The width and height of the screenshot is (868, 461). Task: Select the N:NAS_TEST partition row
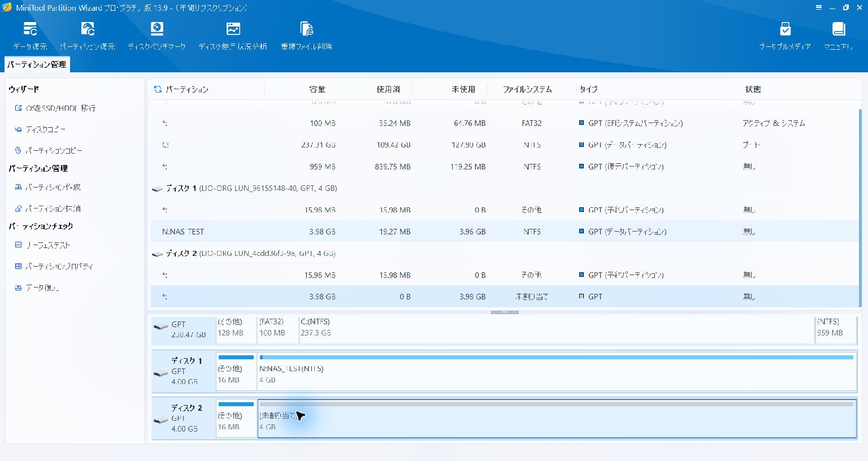point(504,232)
